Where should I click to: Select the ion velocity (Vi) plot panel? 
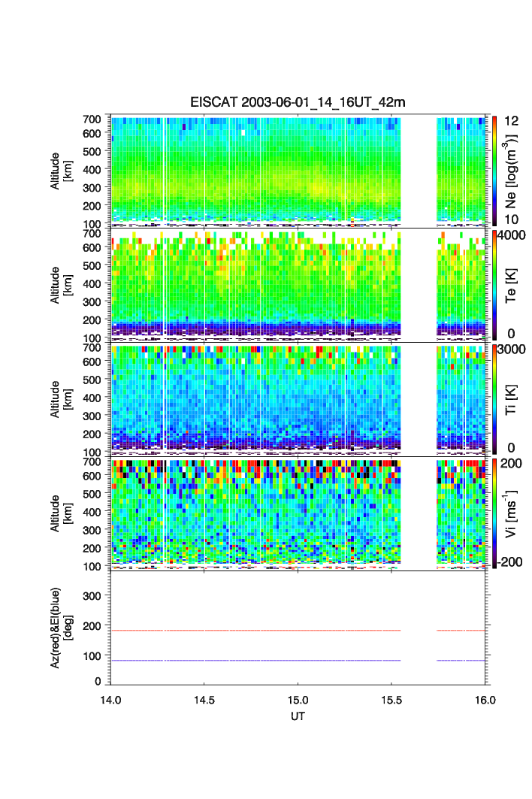255,513
